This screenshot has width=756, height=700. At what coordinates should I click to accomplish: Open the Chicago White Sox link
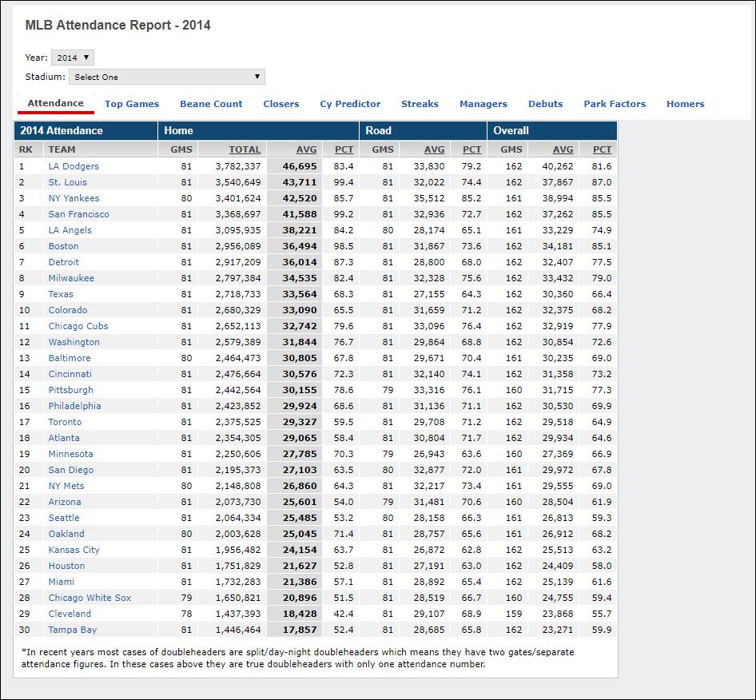[x=90, y=598]
